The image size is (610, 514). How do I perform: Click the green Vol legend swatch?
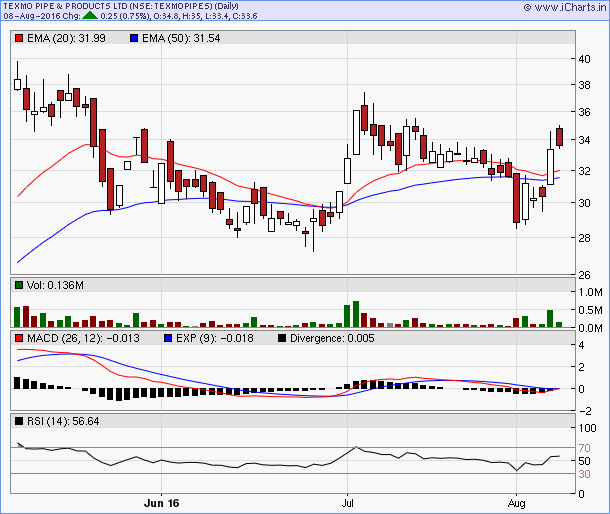pos(19,285)
